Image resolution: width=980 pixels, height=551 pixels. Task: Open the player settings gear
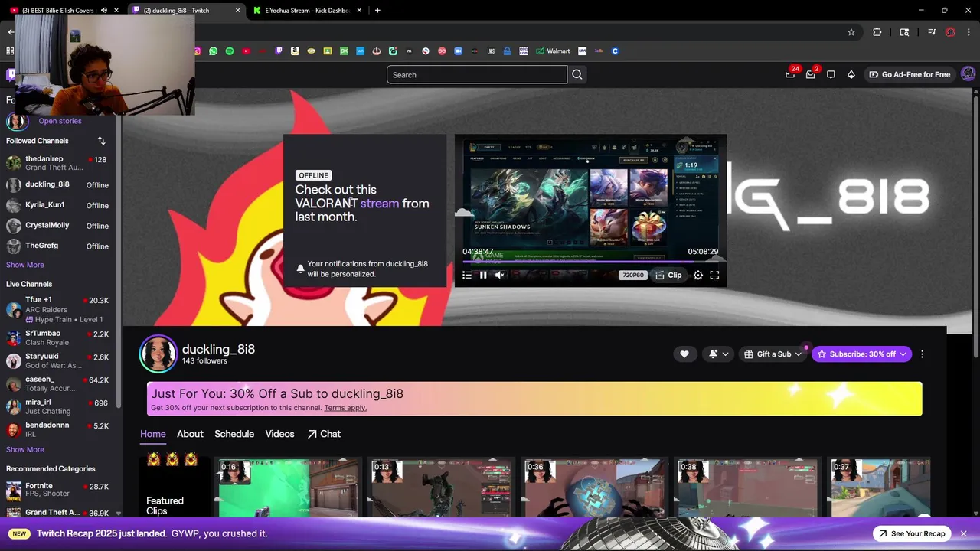[698, 275]
